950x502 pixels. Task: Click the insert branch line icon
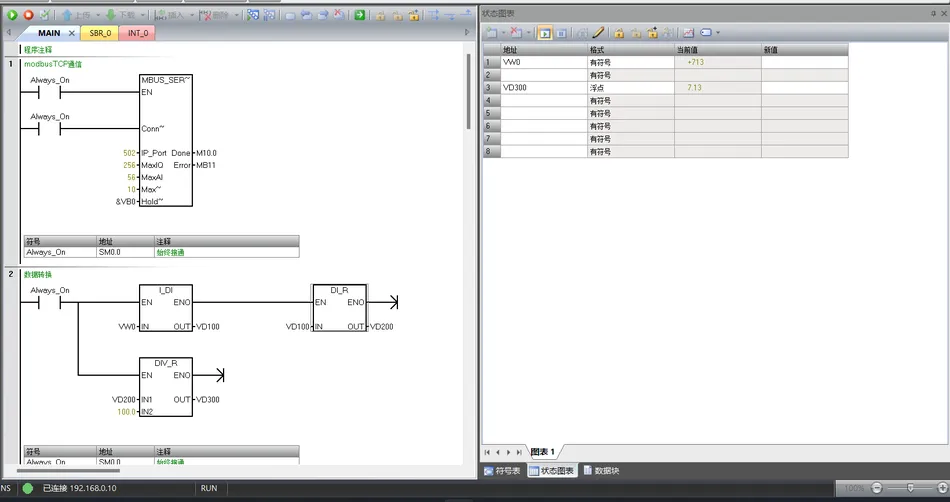434,15
